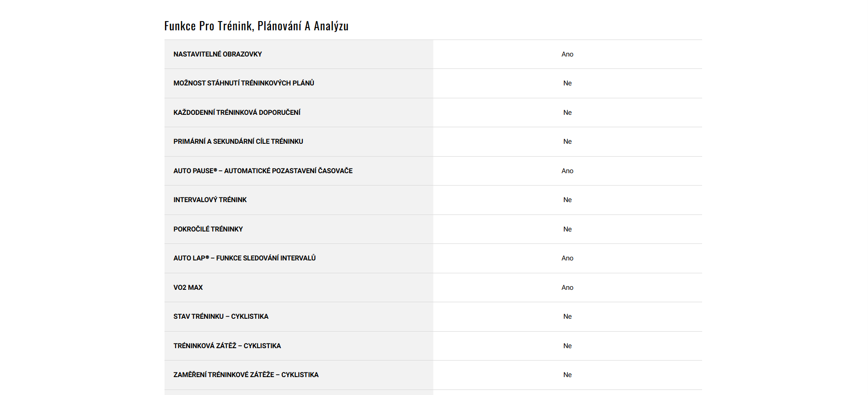Select the Ano value for Auto Lap

pos(567,258)
